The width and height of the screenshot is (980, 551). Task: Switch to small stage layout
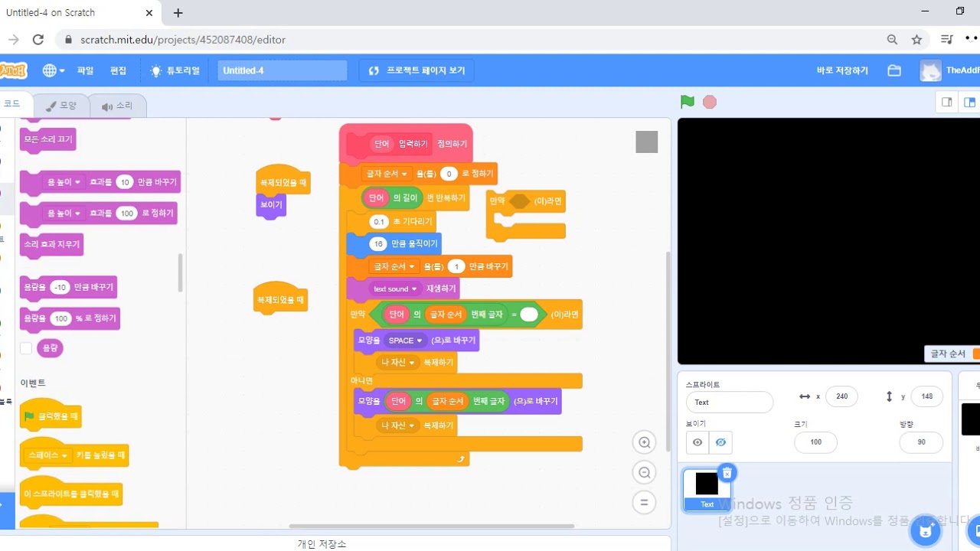947,102
